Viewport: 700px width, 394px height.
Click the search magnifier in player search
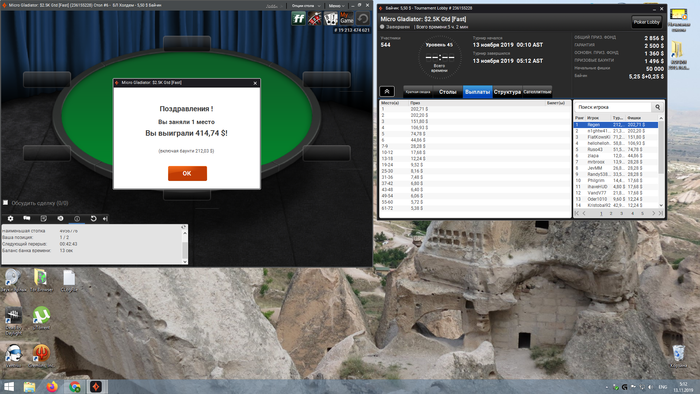pyautogui.click(x=657, y=107)
